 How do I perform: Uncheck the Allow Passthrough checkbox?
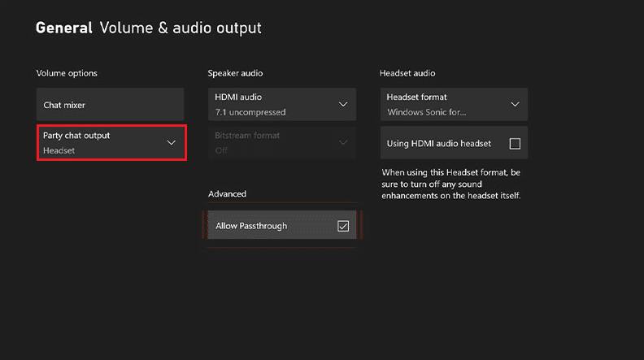tap(342, 226)
